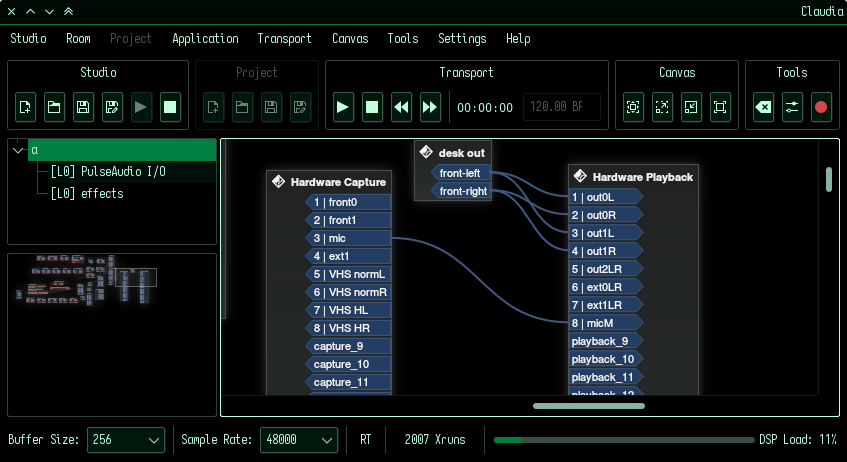This screenshot has width=847, height=462.
Task: Click the red record icon in Tools
Action: (821, 107)
